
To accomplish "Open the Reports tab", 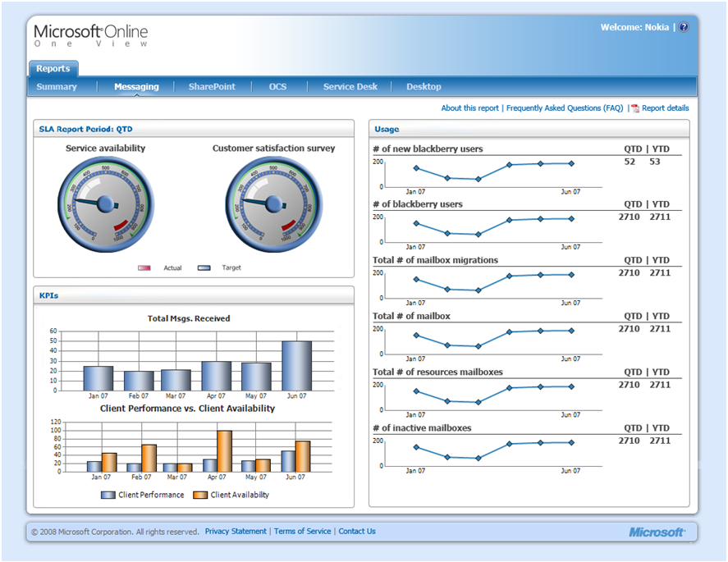I will pos(53,69).
